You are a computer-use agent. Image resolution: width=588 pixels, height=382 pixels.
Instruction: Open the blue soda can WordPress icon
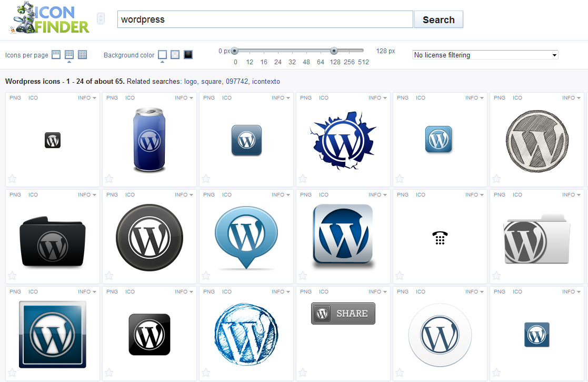pos(150,140)
